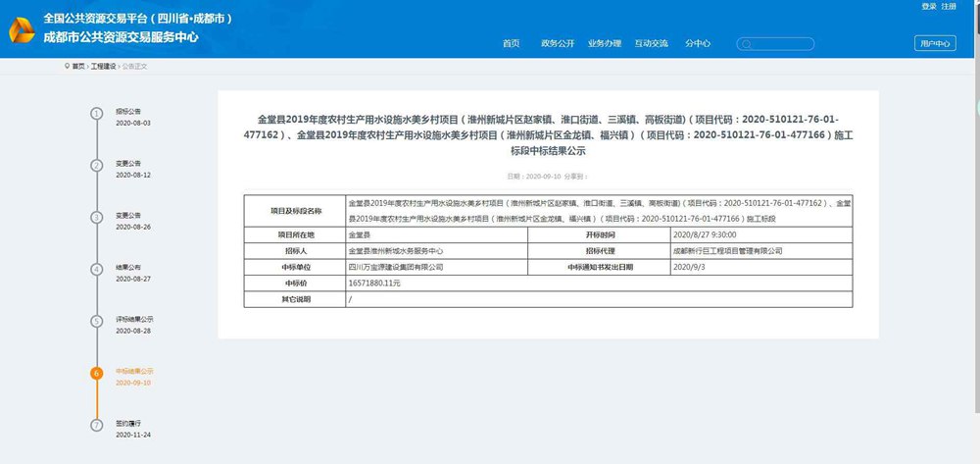
Task: Go to 工程建设 in breadcrumb
Action: 103,66
